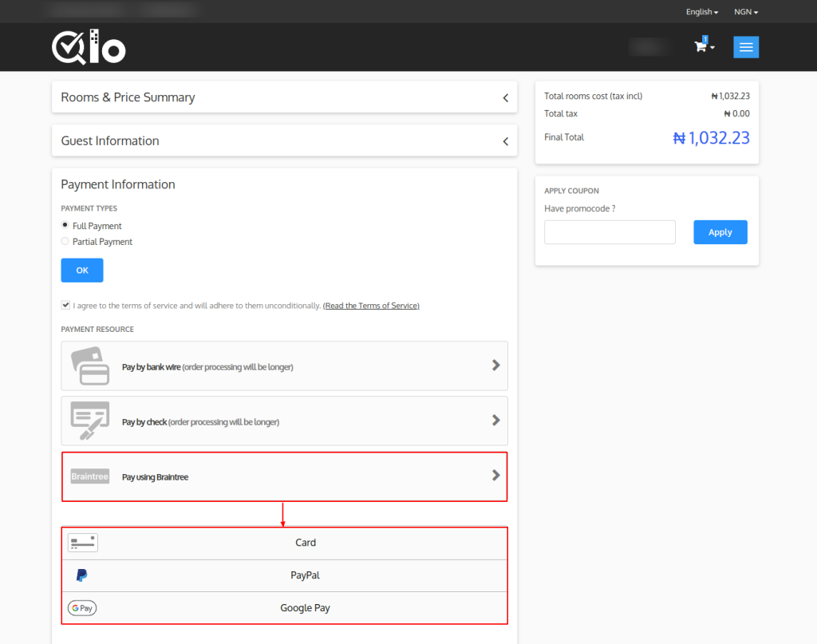Viewport: 817px width, 644px height.
Task: Toggle the terms of service agreement checkbox
Action: [x=65, y=305]
